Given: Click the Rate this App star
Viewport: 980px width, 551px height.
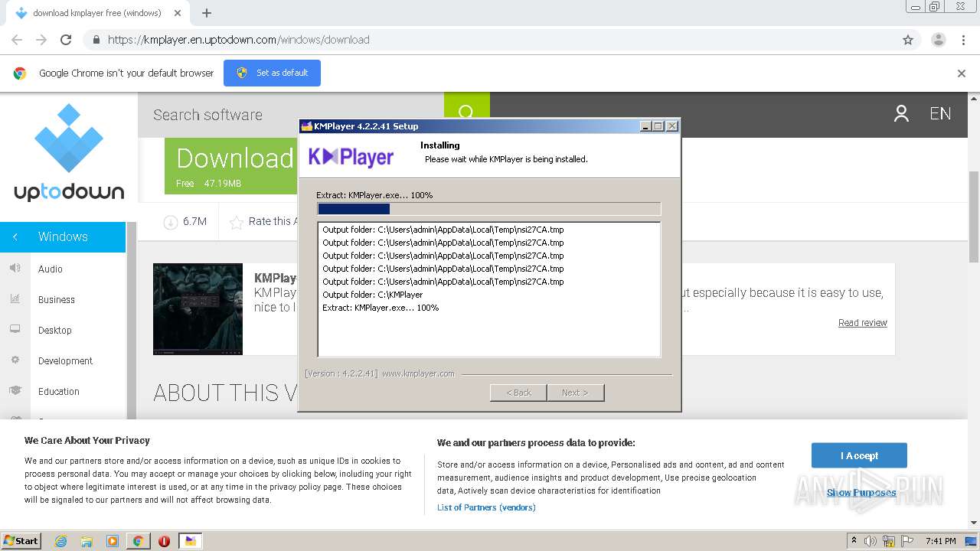Looking at the screenshot, I should pos(237,222).
